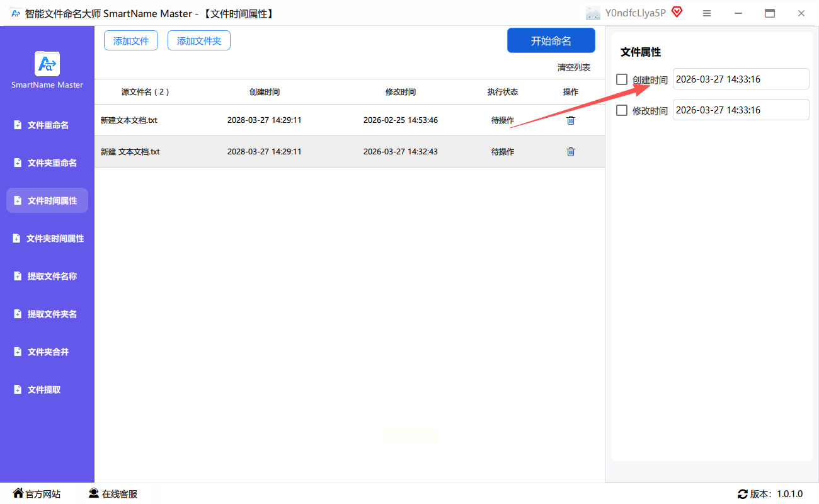This screenshot has height=504, width=819.
Task: Open the 文件夹合并 section
Action: tap(47, 352)
